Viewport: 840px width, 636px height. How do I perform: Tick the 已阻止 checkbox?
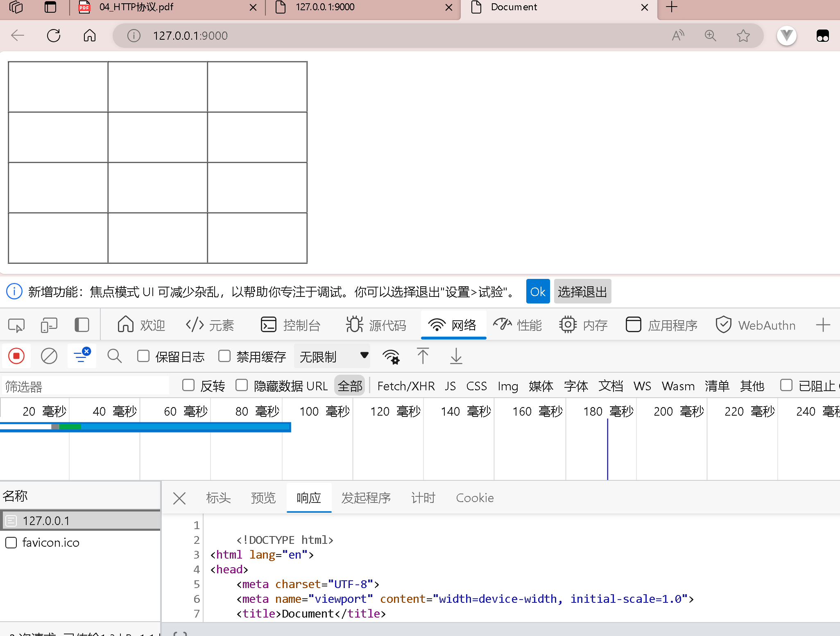(786, 385)
